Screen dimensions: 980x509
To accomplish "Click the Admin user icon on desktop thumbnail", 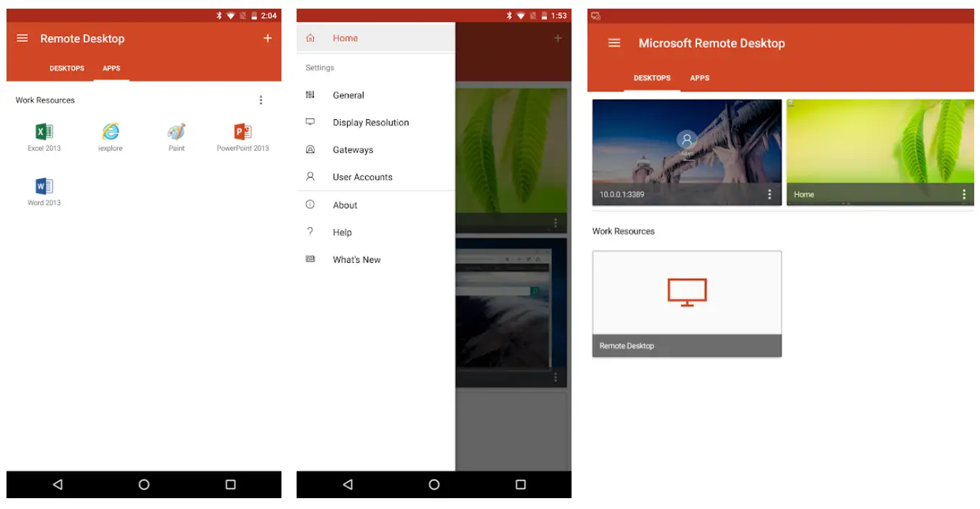I will coord(687,140).
